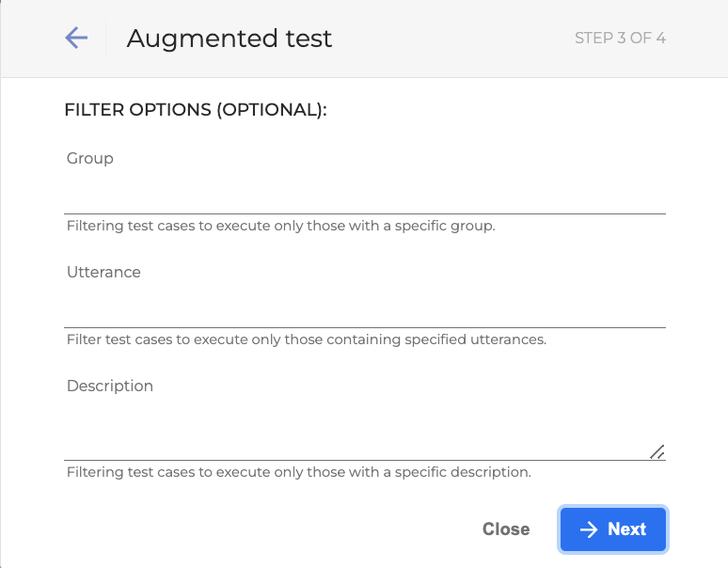Click the Description field label

click(x=110, y=387)
